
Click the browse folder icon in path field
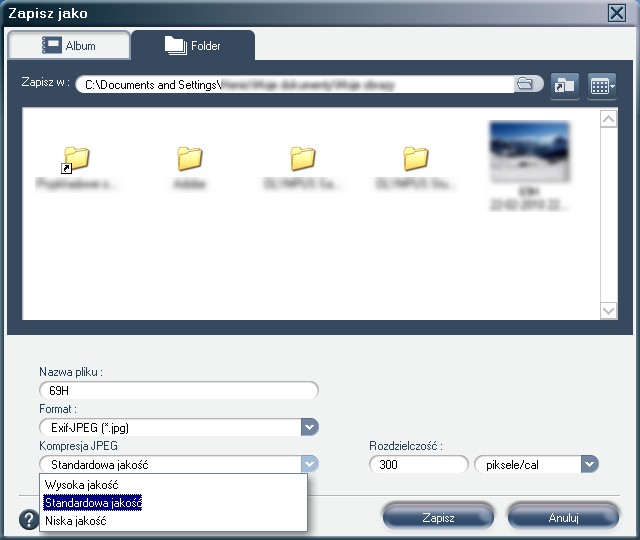coord(526,84)
